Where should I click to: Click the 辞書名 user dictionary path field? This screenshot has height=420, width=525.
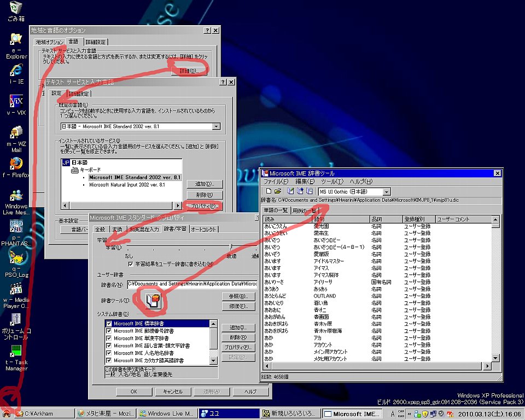(192, 284)
